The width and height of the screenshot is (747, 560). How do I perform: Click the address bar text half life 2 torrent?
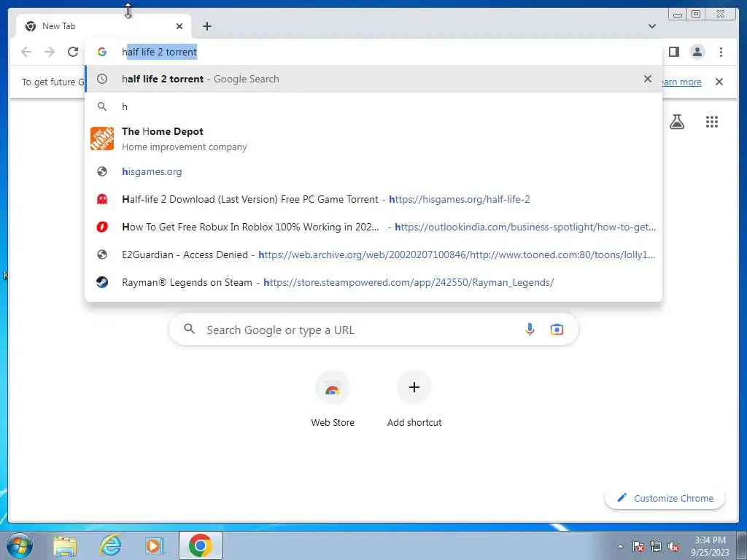(x=159, y=52)
